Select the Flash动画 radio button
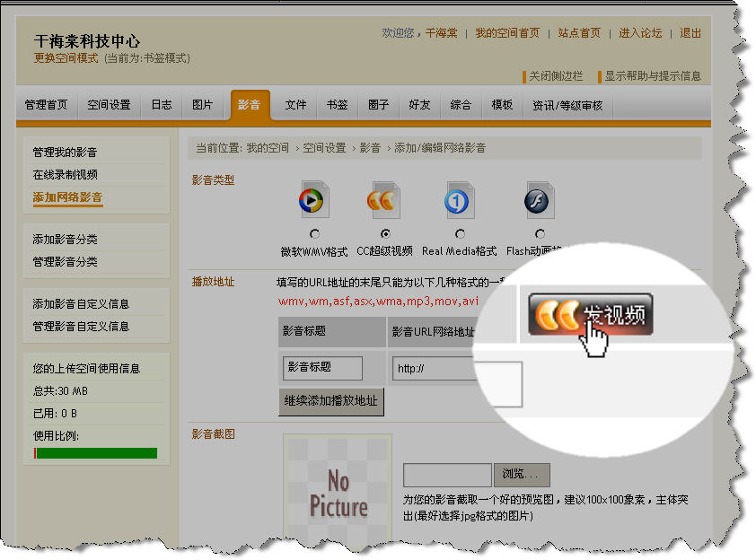This screenshot has width=756, height=560. pyautogui.click(x=539, y=234)
